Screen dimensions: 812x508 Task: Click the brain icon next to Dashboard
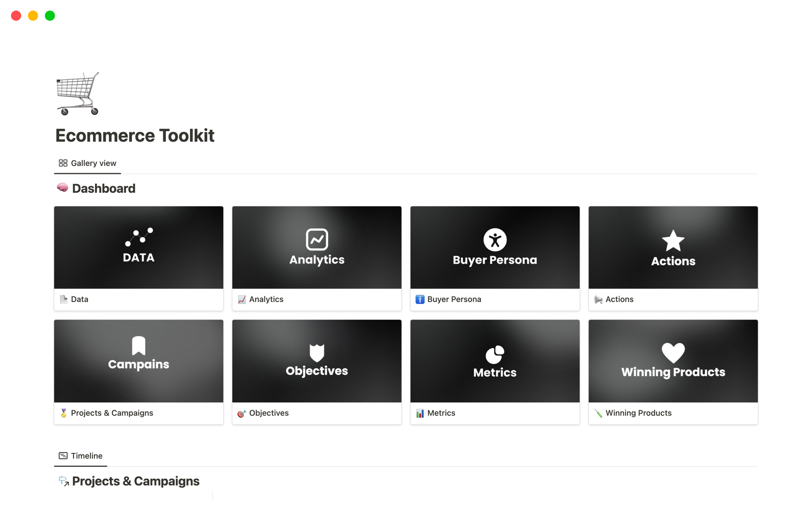[x=63, y=188]
